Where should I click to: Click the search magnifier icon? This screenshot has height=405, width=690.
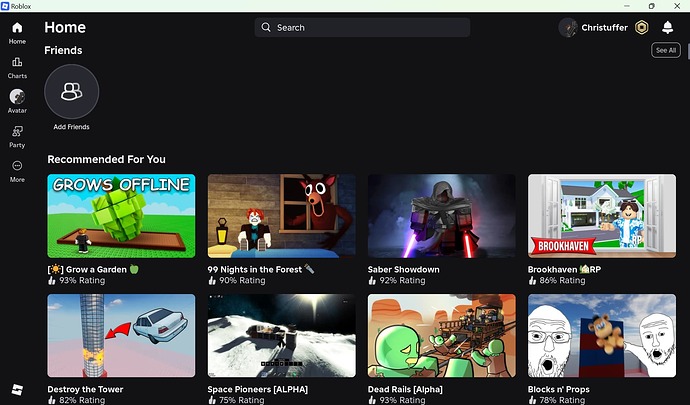tap(266, 27)
